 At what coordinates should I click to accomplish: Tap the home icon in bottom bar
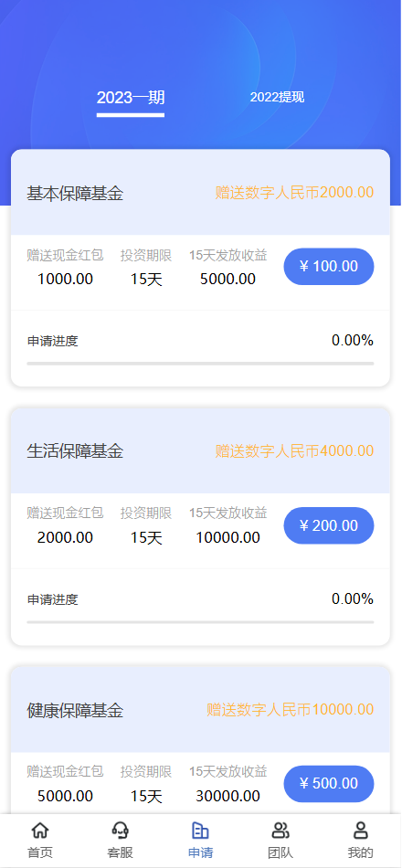40,831
